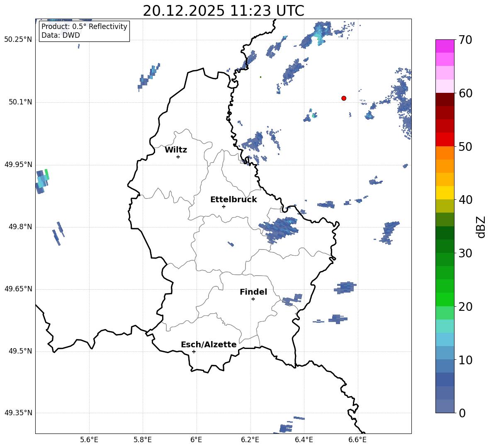Click the 70 tick on the colorbar
This screenshot has height=448, width=491.
pos(465,40)
